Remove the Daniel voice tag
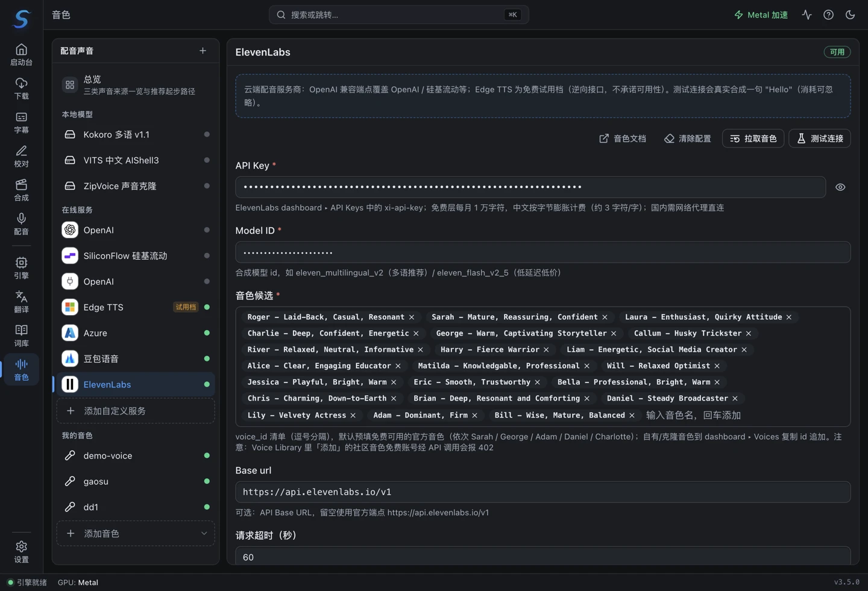 tap(735, 399)
